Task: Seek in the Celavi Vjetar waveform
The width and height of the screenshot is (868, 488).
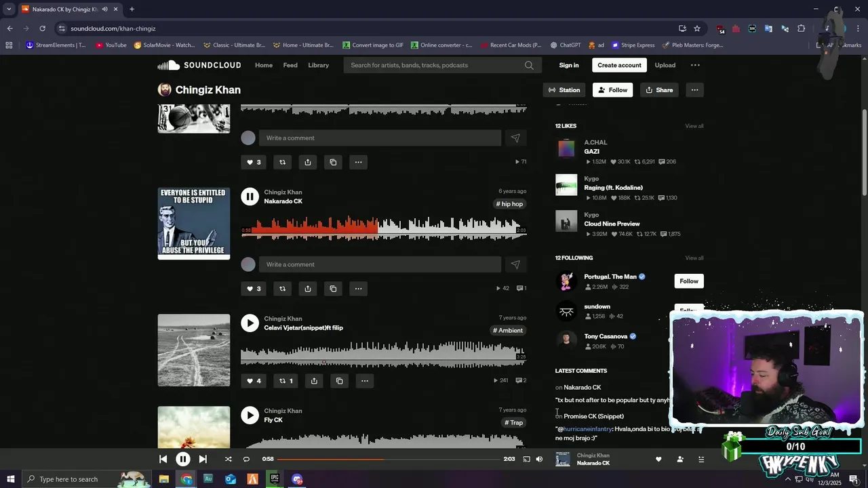Action: [x=384, y=356]
